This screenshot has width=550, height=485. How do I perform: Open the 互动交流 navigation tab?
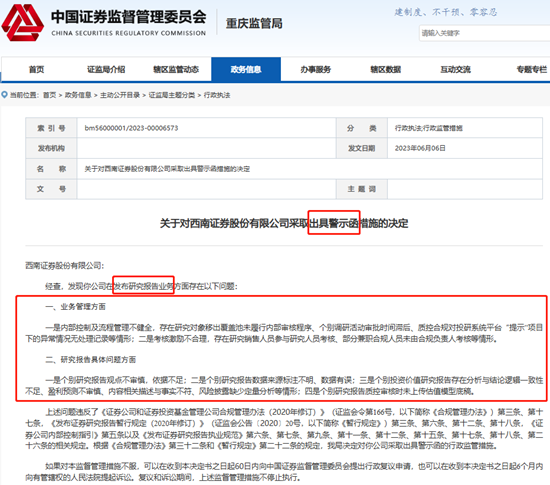455,69
